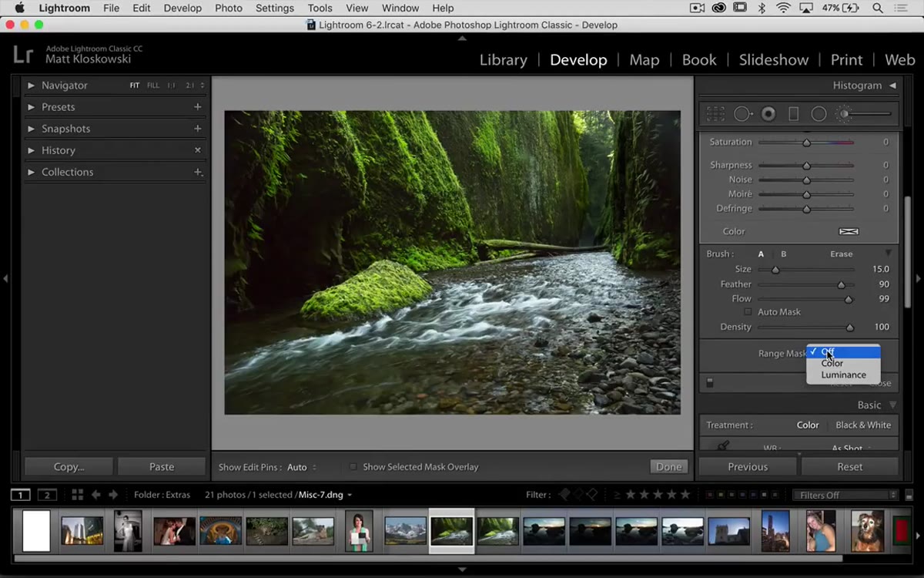The height and width of the screenshot is (578, 924).
Task: Toggle the adjustment brush panel switch
Action: (x=709, y=383)
